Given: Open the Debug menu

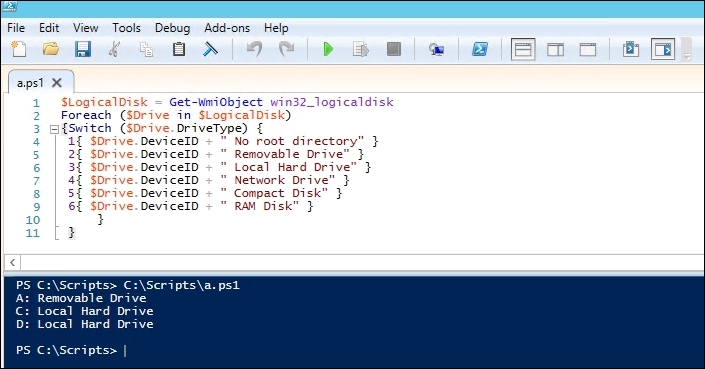Looking at the screenshot, I should click(172, 28).
